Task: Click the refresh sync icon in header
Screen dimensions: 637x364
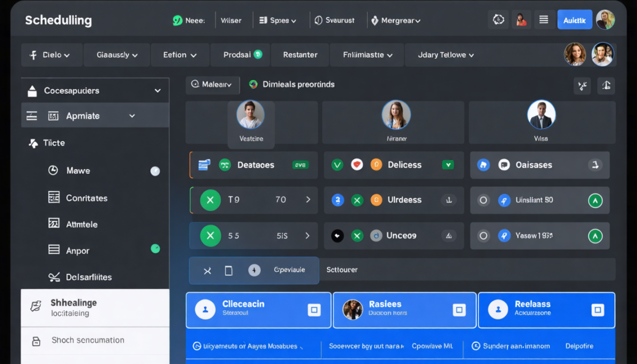Action: point(498,20)
